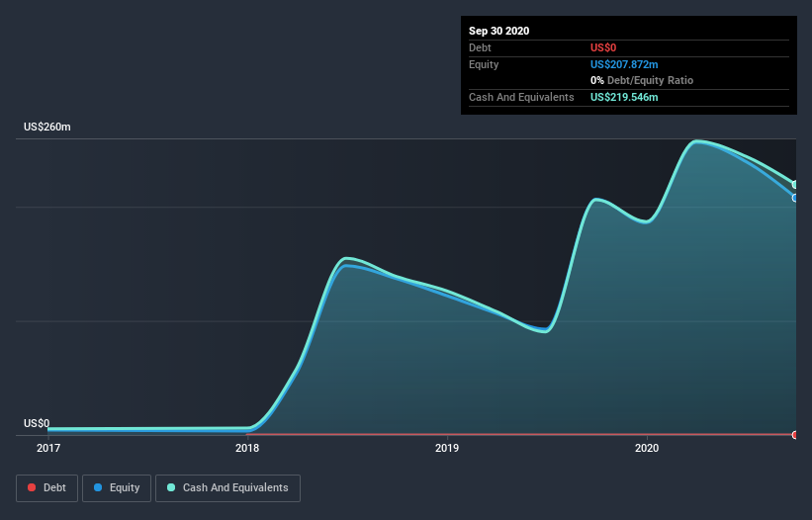Click the 0% Debt/Equity Ratio text
The height and width of the screenshot is (520, 812).
642,81
